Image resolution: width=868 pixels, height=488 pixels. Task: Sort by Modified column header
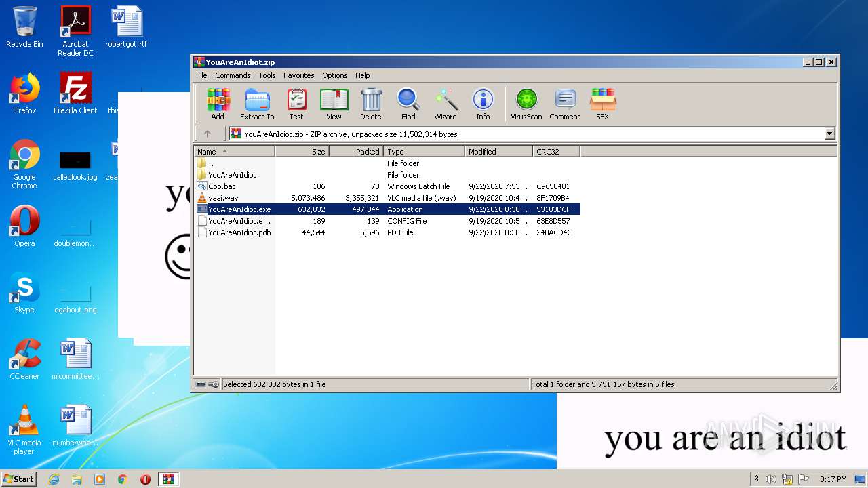tap(499, 152)
